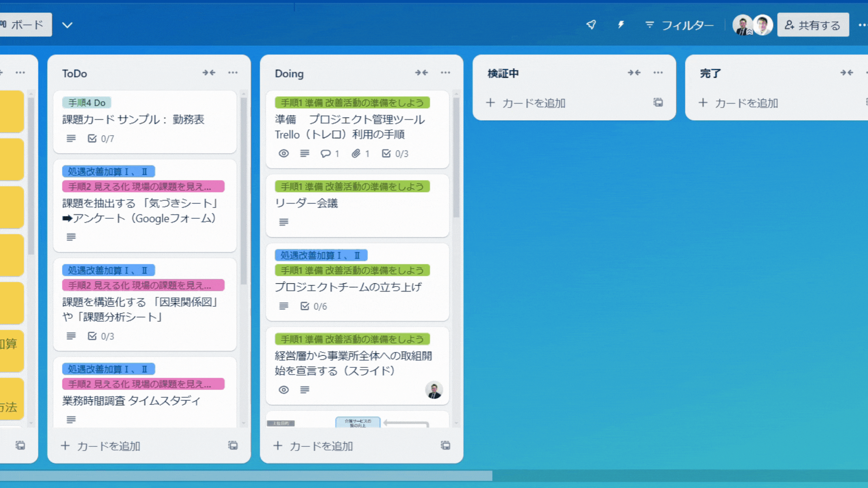This screenshot has height=488, width=868.
Task: Open the lightning automation icon
Action: (x=621, y=25)
